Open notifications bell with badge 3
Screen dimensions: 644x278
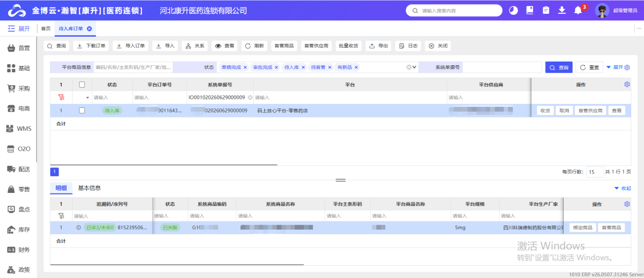[578, 10]
